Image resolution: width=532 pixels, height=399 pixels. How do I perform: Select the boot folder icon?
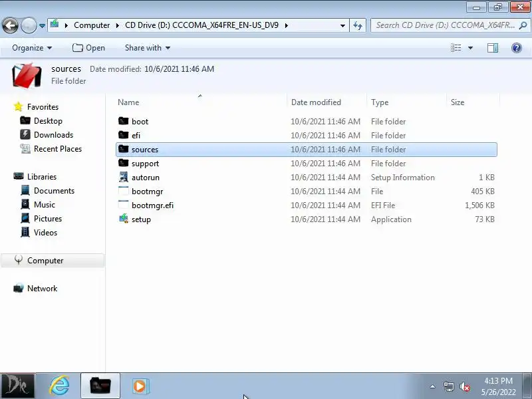pos(124,121)
